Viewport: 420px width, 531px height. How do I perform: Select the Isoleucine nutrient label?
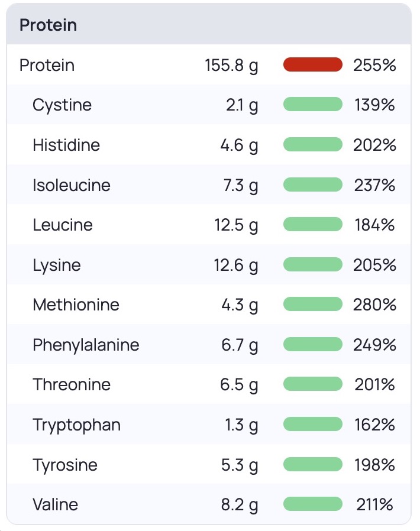72,185
